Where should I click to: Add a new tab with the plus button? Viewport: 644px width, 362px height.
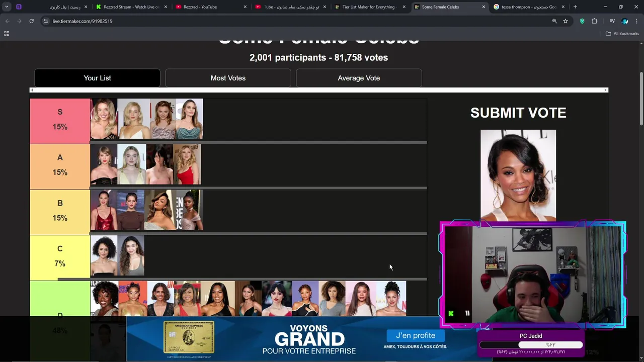click(575, 7)
